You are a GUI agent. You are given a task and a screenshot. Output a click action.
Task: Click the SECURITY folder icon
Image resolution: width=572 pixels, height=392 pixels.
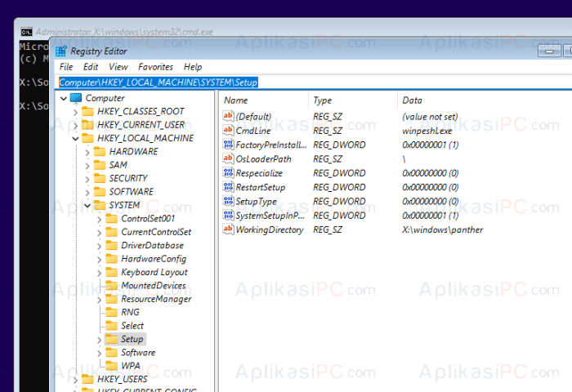pos(100,178)
